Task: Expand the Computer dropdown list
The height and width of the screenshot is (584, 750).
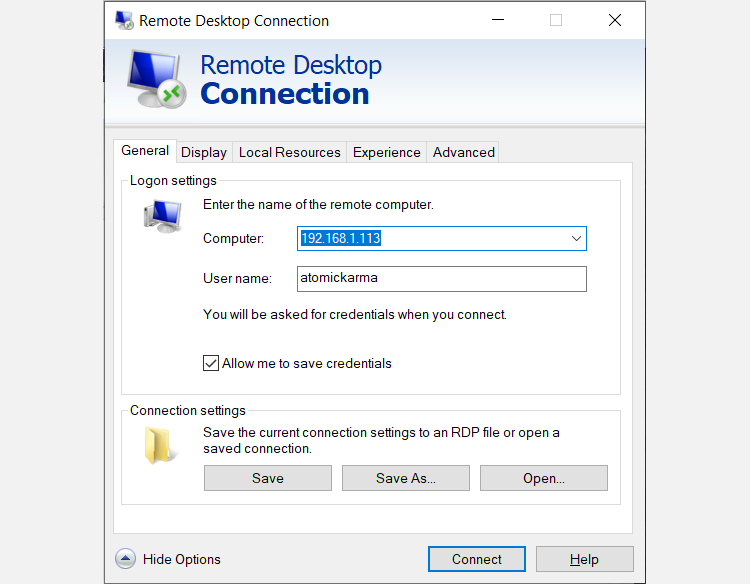Action: pyautogui.click(x=576, y=238)
